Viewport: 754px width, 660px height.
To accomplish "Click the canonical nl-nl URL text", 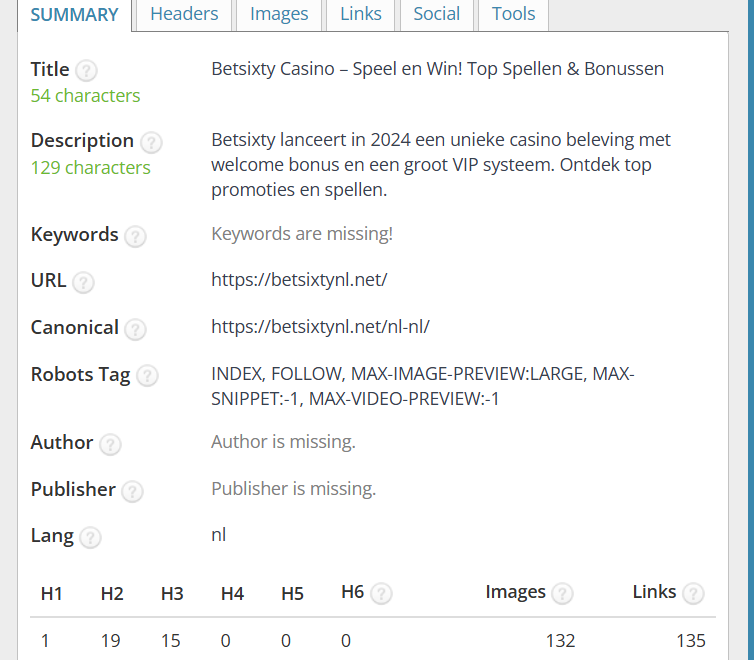I will click(320, 327).
